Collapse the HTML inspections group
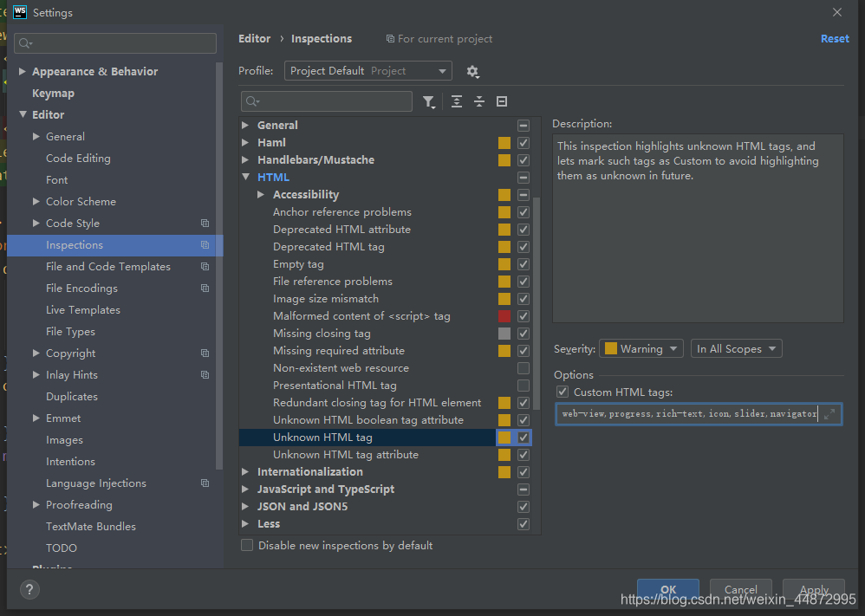The width and height of the screenshot is (865, 616). 245,177
